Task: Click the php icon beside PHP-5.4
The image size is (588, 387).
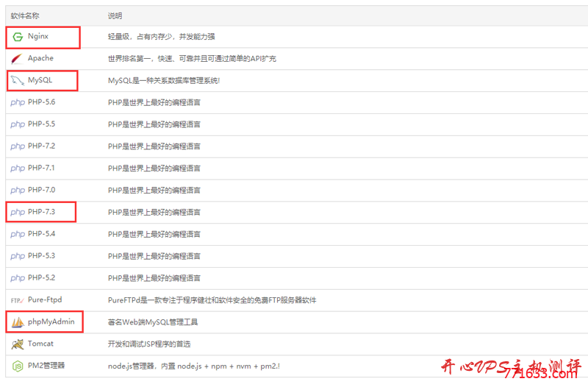Action: 18,234
